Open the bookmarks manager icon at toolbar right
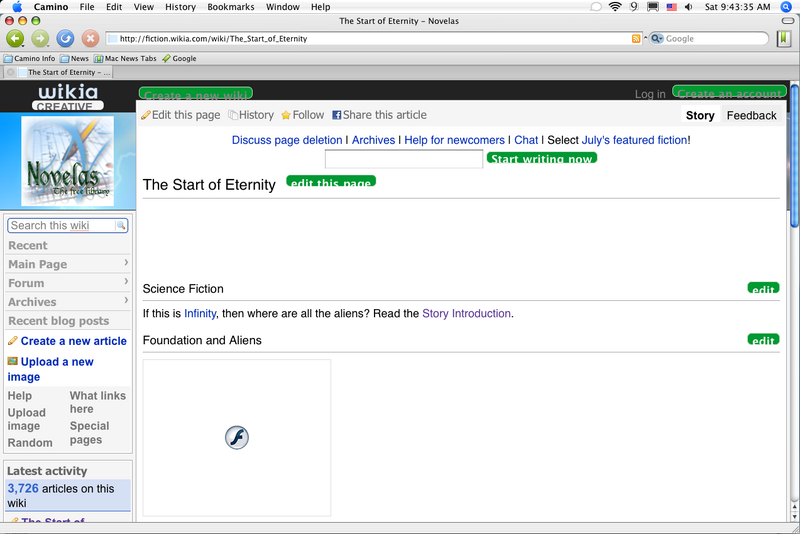This screenshot has width=800, height=534. pyautogui.click(x=784, y=38)
